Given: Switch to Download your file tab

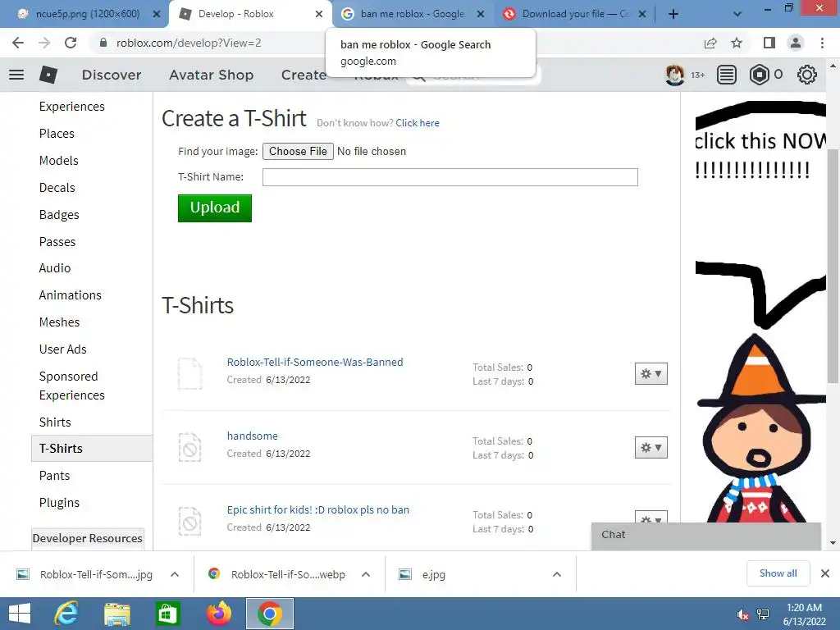Looking at the screenshot, I should [574, 14].
